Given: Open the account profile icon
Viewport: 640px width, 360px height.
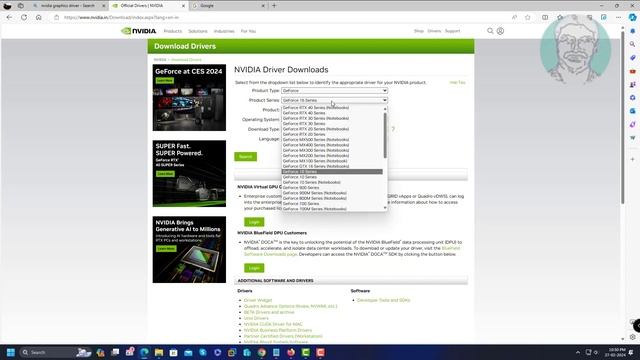Looking at the screenshot, I should [500, 31].
